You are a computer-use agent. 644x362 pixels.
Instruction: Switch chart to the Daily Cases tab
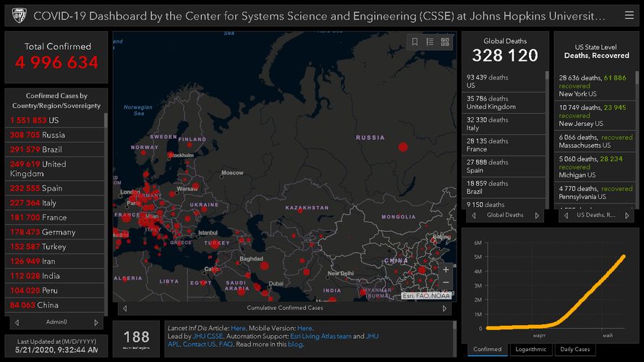click(x=575, y=349)
